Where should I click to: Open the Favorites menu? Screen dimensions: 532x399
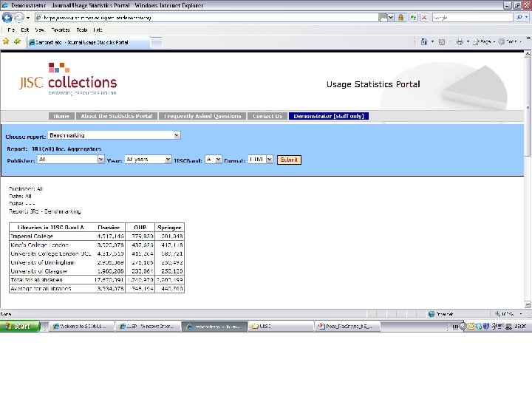pos(61,30)
